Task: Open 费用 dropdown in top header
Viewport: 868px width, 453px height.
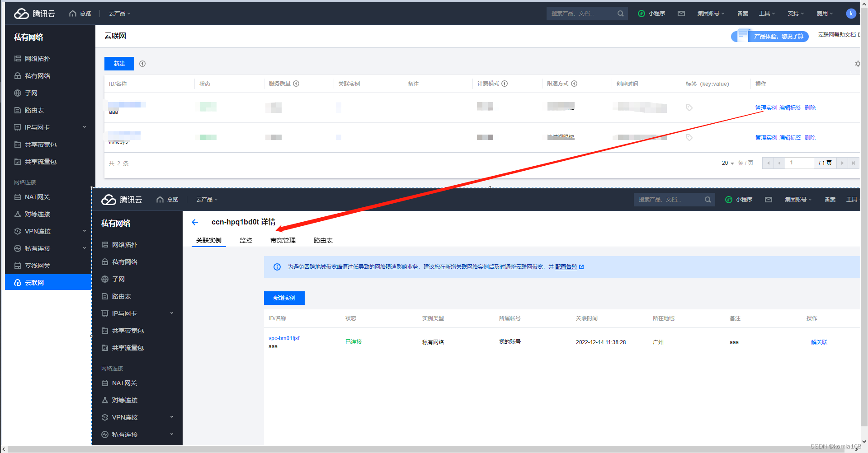Action: click(825, 14)
